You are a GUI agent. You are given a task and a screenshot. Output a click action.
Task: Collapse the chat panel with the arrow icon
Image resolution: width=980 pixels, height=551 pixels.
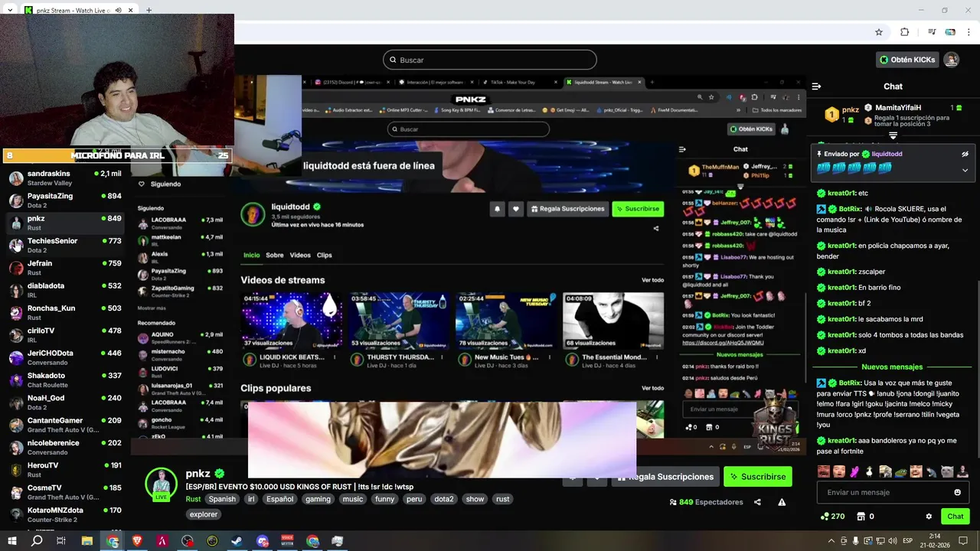click(816, 86)
